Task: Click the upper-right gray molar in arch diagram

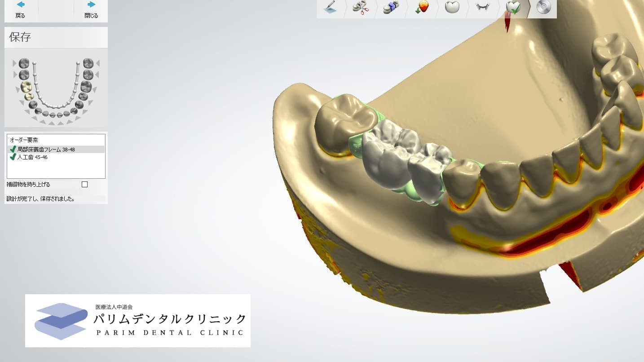Action: click(88, 63)
